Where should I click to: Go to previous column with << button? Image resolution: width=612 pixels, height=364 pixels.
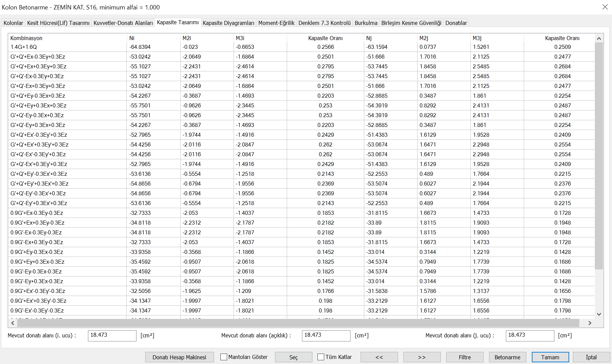[x=379, y=357]
